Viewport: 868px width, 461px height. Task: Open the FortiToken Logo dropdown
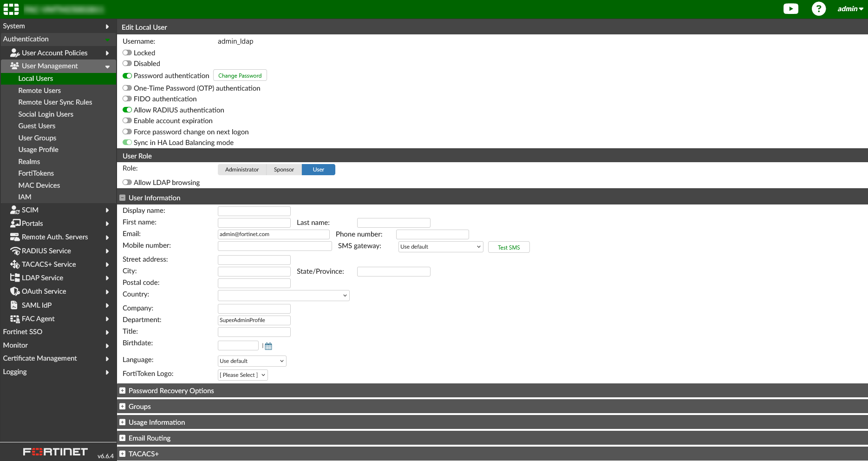point(243,375)
